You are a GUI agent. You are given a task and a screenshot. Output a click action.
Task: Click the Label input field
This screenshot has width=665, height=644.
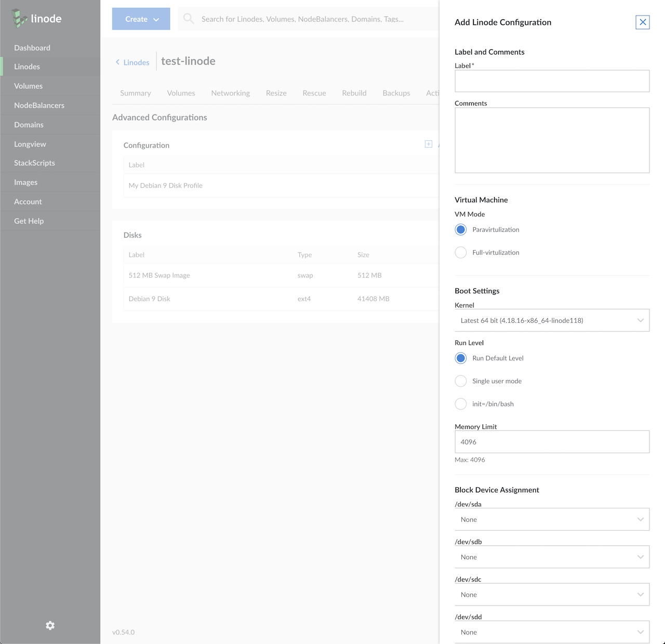click(552, 81)
